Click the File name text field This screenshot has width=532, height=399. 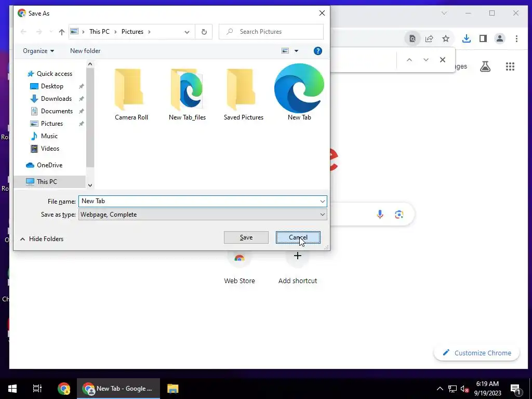pyautogui.click(x=198, y=201)
